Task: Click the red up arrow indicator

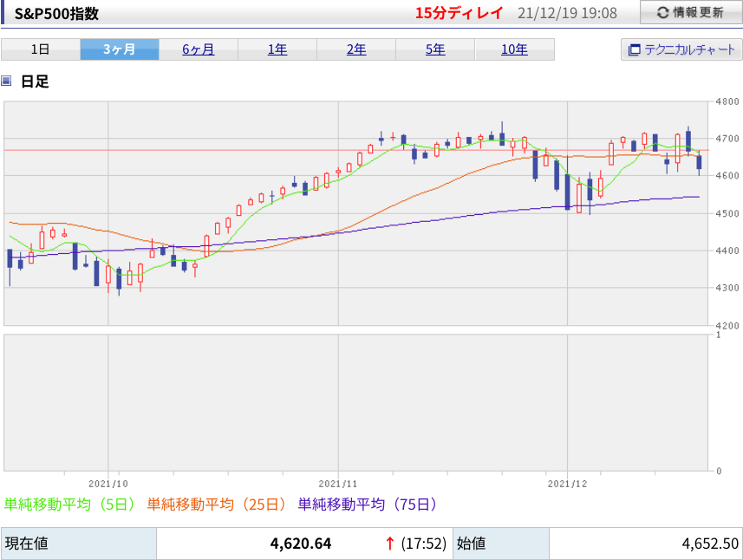Action: (x=389, y=544)
